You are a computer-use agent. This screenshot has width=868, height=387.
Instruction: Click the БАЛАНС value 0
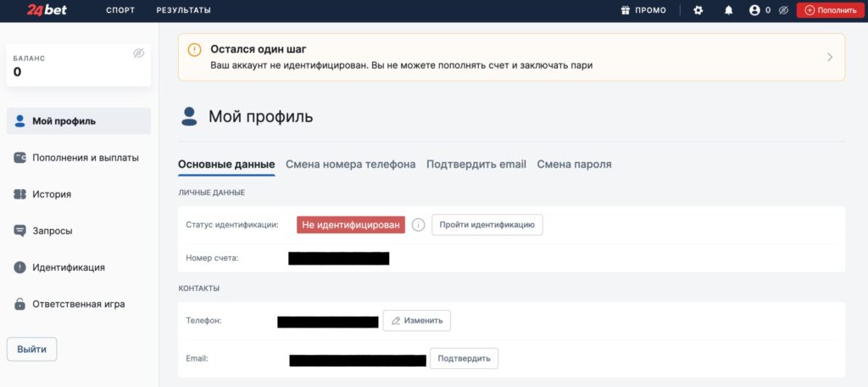(17, 72)
